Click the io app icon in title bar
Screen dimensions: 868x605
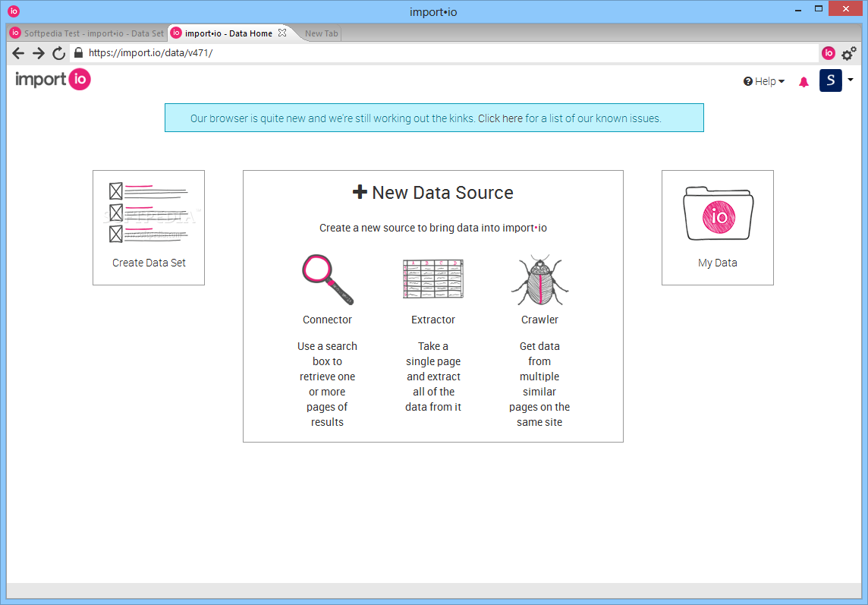[x=14, y=11]
